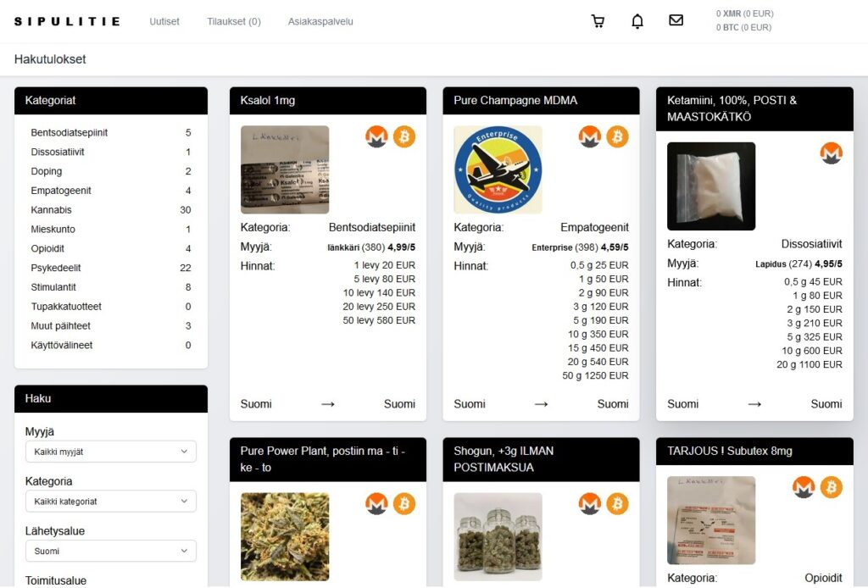The width and height of the screenshot is (868, 588).
Task: Open the Myyjä 'Kaikki myyjät' dropdown
Action: point(111,452)
